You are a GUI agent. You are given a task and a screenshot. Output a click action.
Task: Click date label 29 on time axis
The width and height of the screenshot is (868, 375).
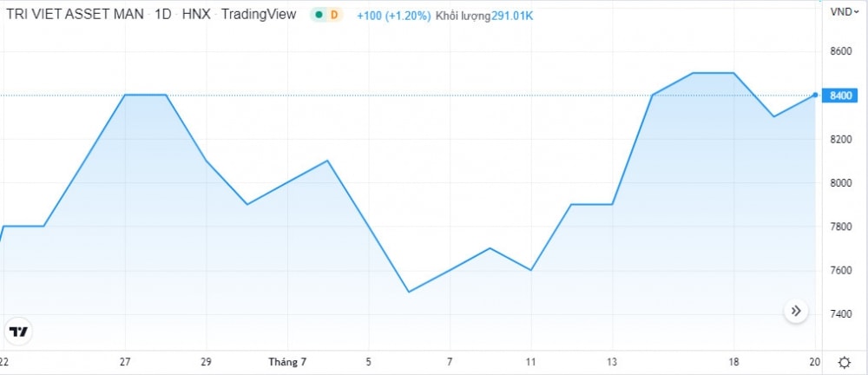(206, 362)
